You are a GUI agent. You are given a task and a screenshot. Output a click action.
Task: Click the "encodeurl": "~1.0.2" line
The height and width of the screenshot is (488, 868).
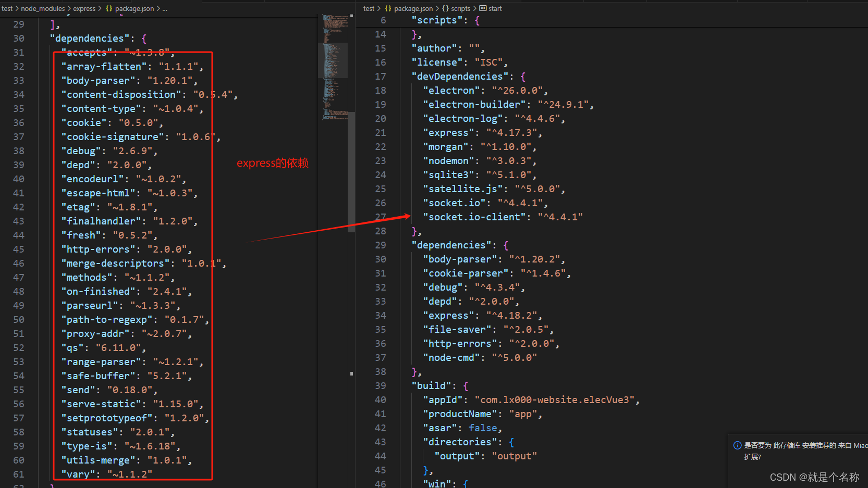tap(124, 179)
